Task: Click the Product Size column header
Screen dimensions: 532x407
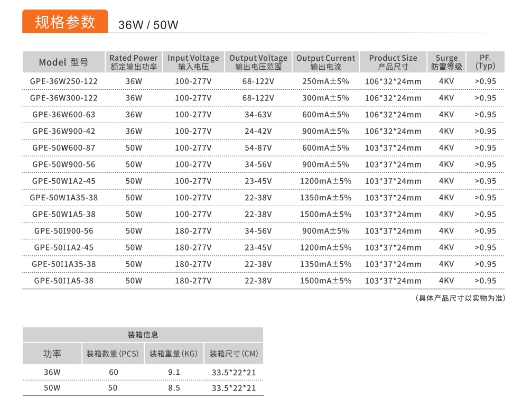Action: point(393,62)
